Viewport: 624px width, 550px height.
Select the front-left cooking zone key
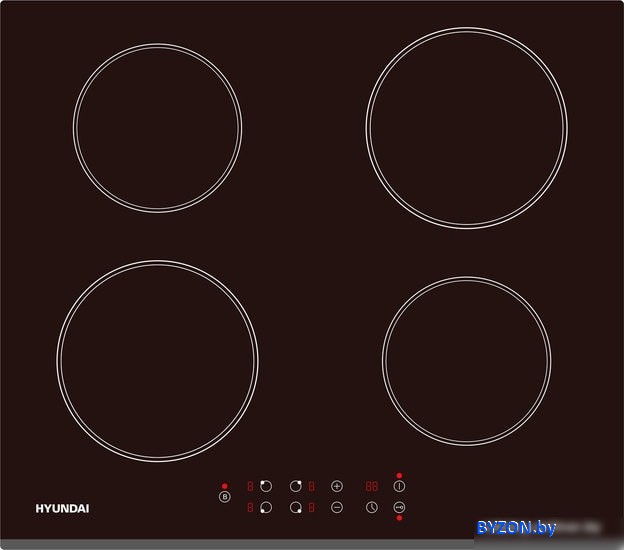pyautogui.click(x=266, y=507)
